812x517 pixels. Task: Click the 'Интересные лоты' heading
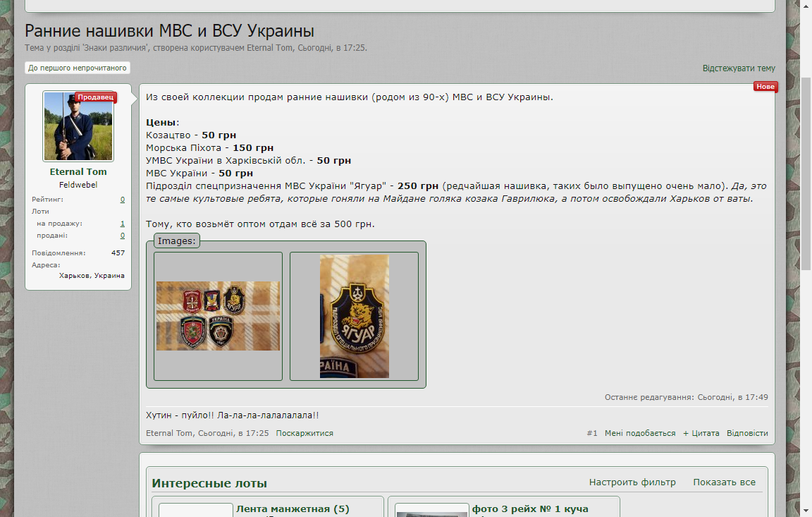tap(209, 483)
